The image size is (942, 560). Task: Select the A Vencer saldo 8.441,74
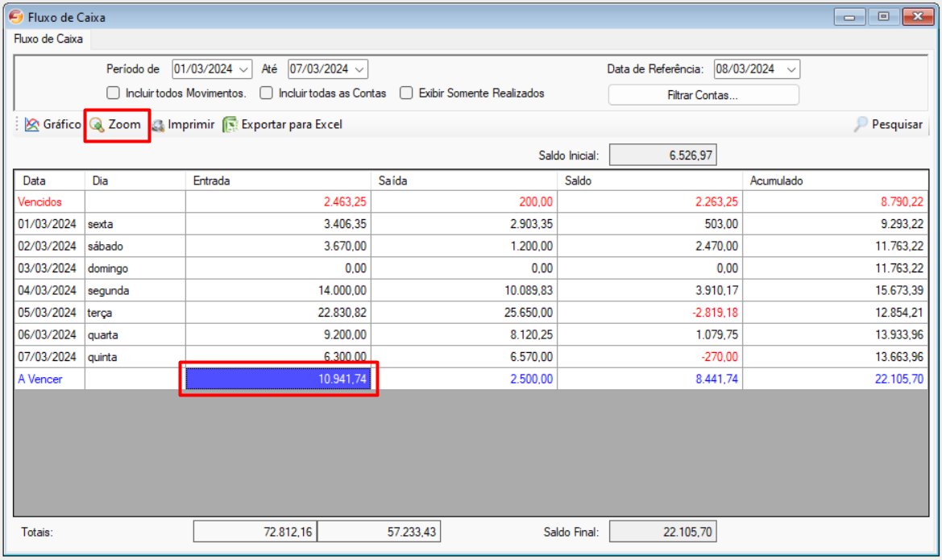(x=650, y=380)
